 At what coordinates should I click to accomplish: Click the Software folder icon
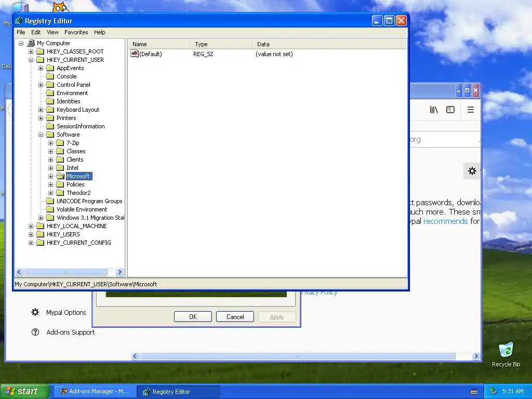point(50,135)
